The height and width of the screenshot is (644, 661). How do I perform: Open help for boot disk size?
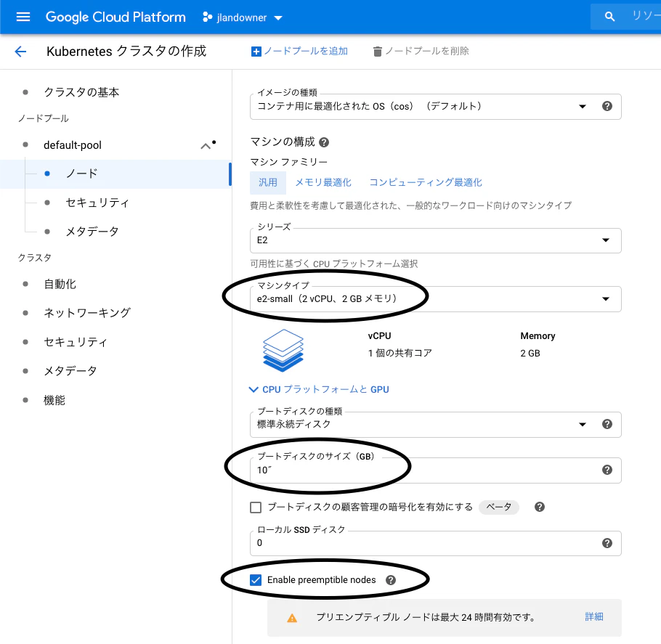[607, 470]
